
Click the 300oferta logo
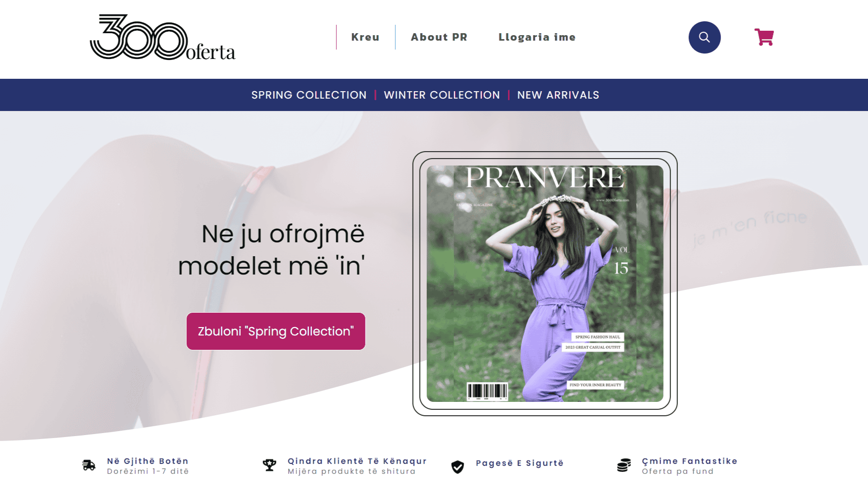click(162, 37)
